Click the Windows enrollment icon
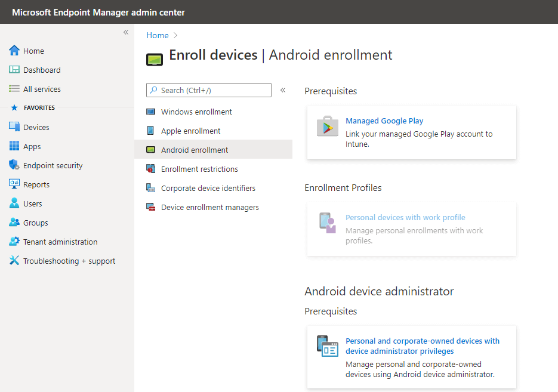The height and width of the screenshot is (392, 558). [x=151, y=112]
